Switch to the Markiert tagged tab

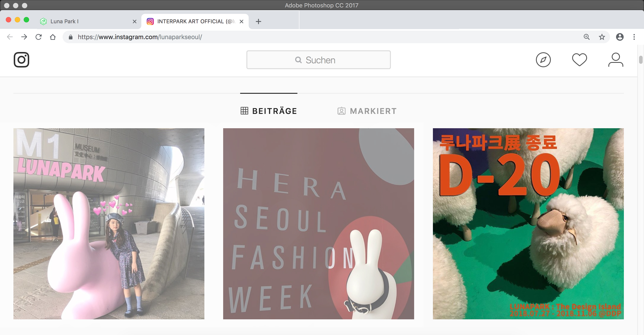click(367, 111)
